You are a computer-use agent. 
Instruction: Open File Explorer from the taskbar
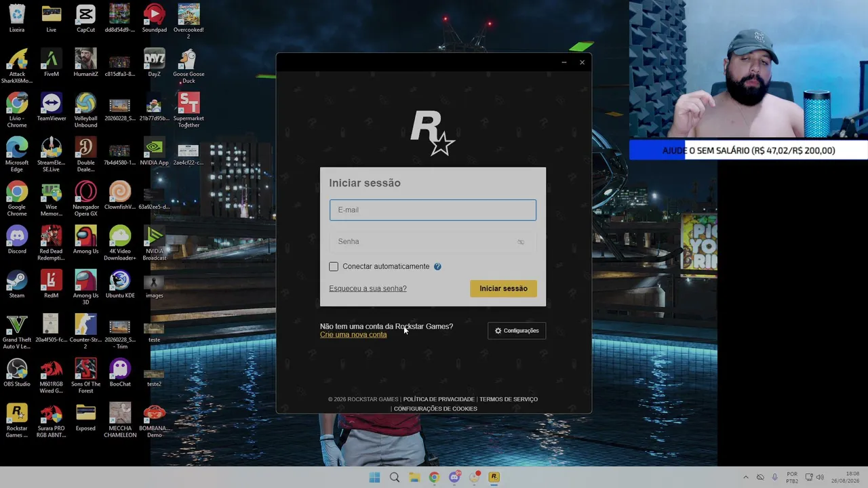pyautogui.click(x=414, y=477)
